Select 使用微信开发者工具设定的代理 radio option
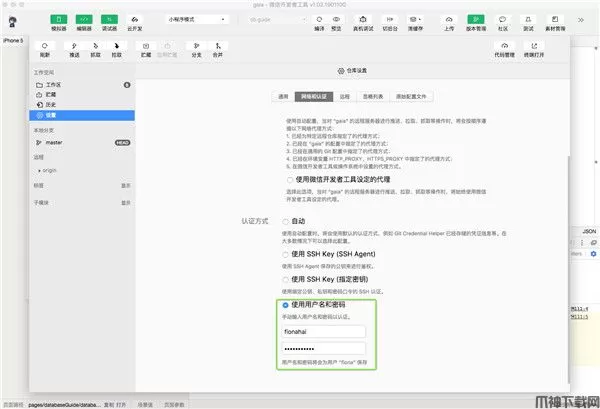Viewport: 600px width, 409px height. (290, 180)
